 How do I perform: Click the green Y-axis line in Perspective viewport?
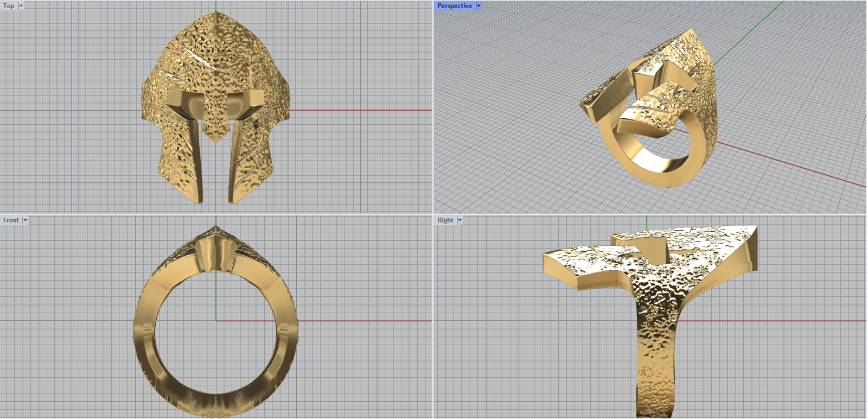coord(749,34)
